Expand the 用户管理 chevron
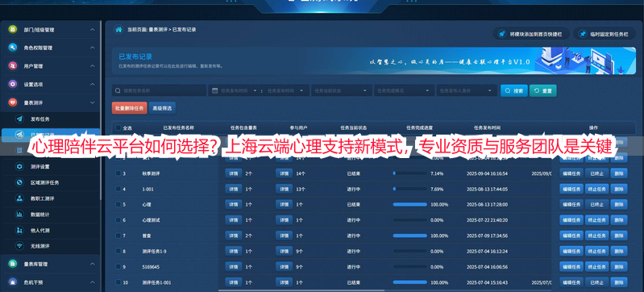 (x=93, y=66)
